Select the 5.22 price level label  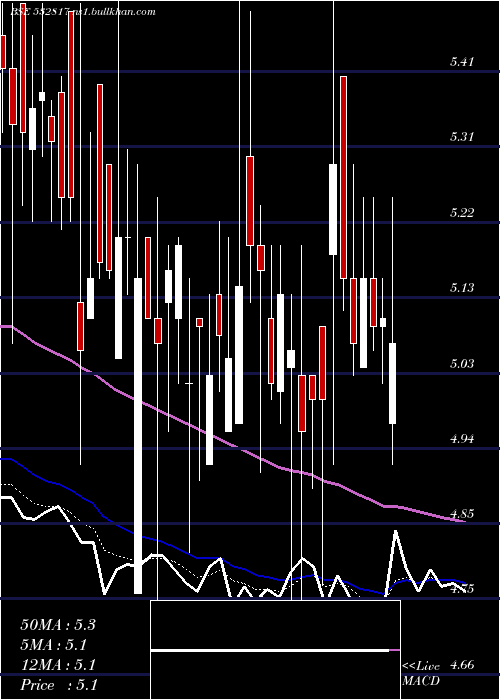pyautogui.click(x=462, y=212)
